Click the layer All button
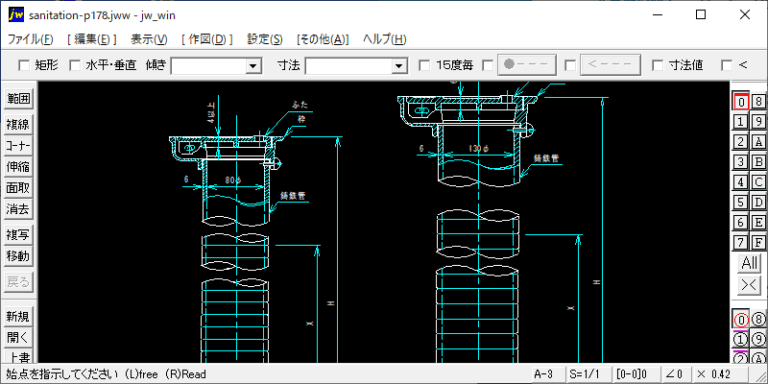This screenshot has height=384, width=768. pos(749,263)
